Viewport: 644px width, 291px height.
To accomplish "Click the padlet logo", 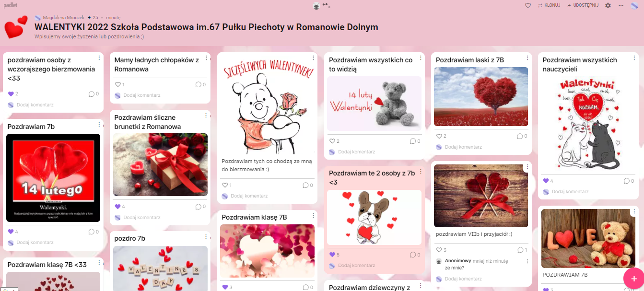I will [11, 5].
